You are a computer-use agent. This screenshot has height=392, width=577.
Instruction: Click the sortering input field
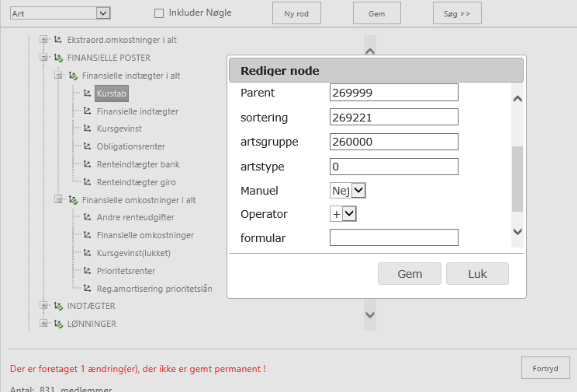tap(394, 117)
